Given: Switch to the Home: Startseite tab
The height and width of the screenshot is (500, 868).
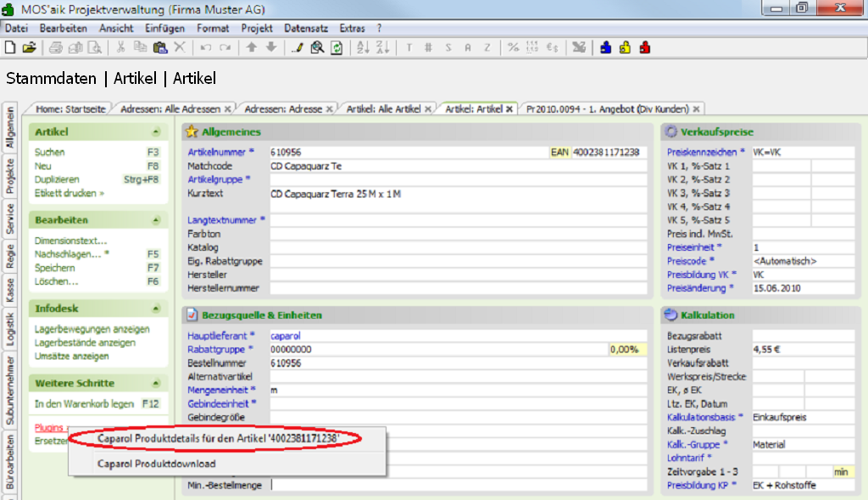Looking at the screenshot, I should [x=70, y=109].
